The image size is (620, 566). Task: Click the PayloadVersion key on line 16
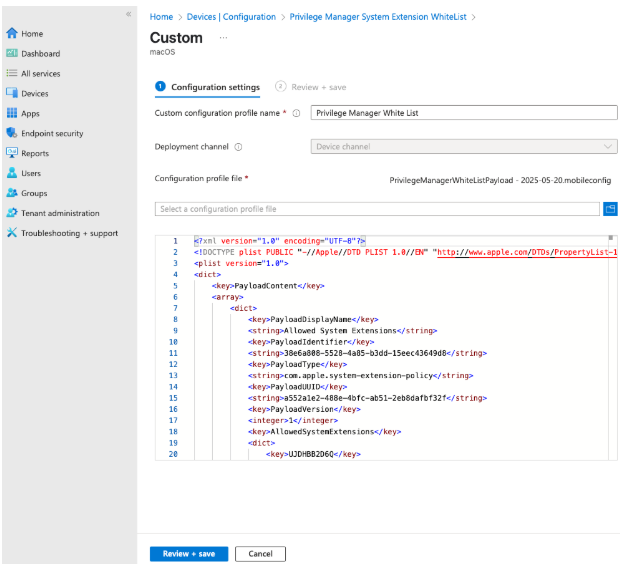(x=304, y=409)
